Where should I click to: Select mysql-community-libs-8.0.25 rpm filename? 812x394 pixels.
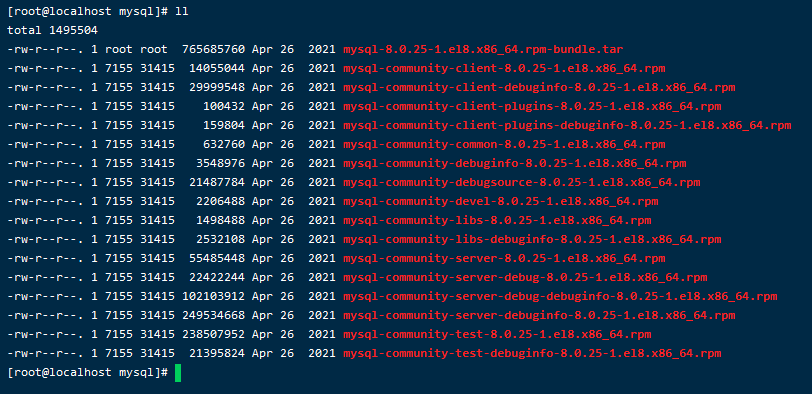[497, 221]
